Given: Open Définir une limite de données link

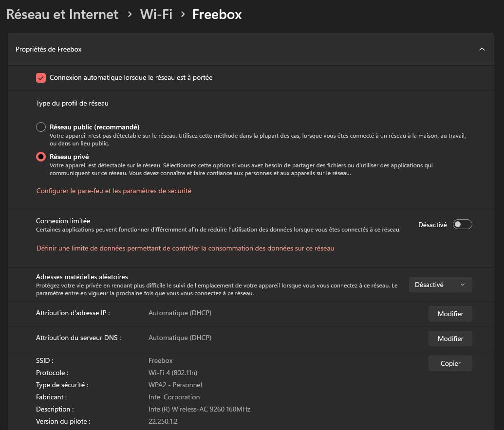Looking at the screenshot, I should tap(185, 248).
